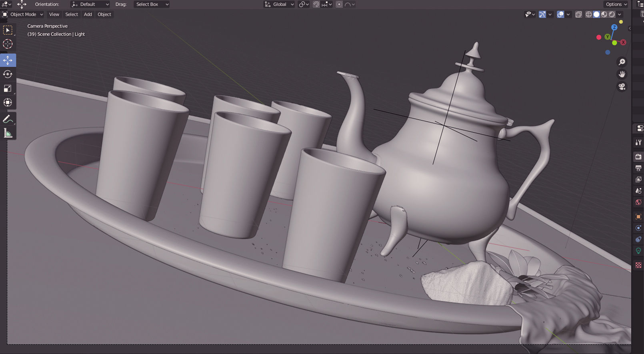This screenshot has height=354, width=644.
Task: Activate the 3D Cursor tool
Action: (x=8, y=44)
